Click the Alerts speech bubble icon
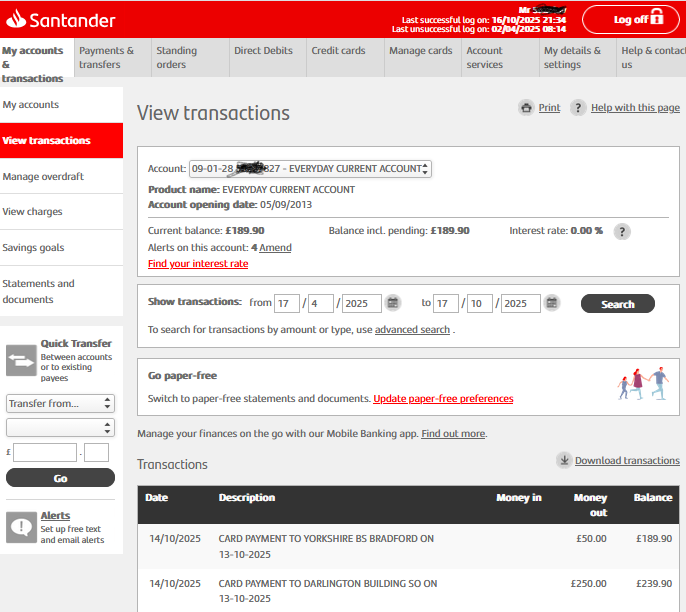Image resolution: width=686 pixels, height=612 pixels. pyautogui.click(x=21, y=527)
